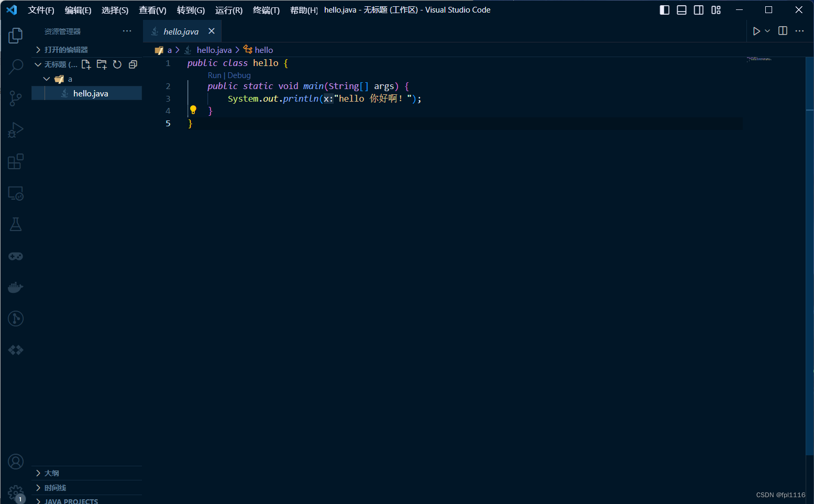Click the Refresh Explorer icon

click(117, 64)
